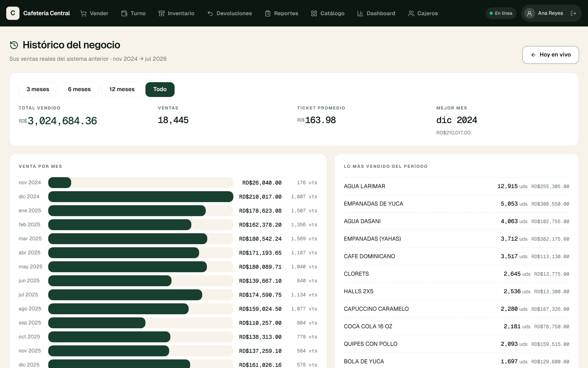Screen dimensions: 588x368
Task: Click the green online status dot
Action: point(491,13)
